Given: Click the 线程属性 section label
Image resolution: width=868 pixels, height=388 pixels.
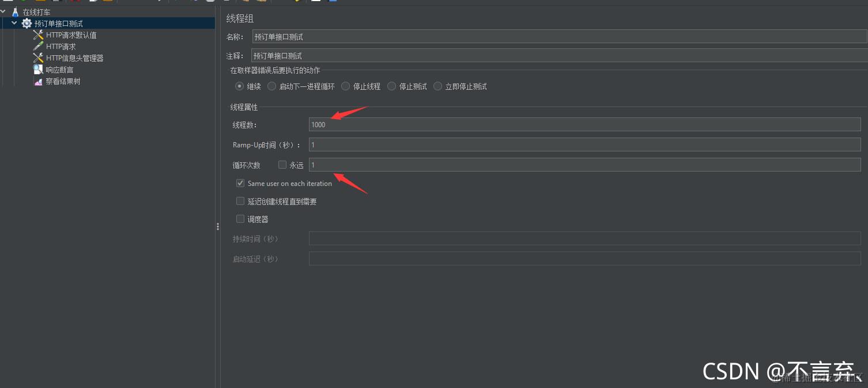Looking at the screenshot, I should pyautogui.click(x=244, y=107).
